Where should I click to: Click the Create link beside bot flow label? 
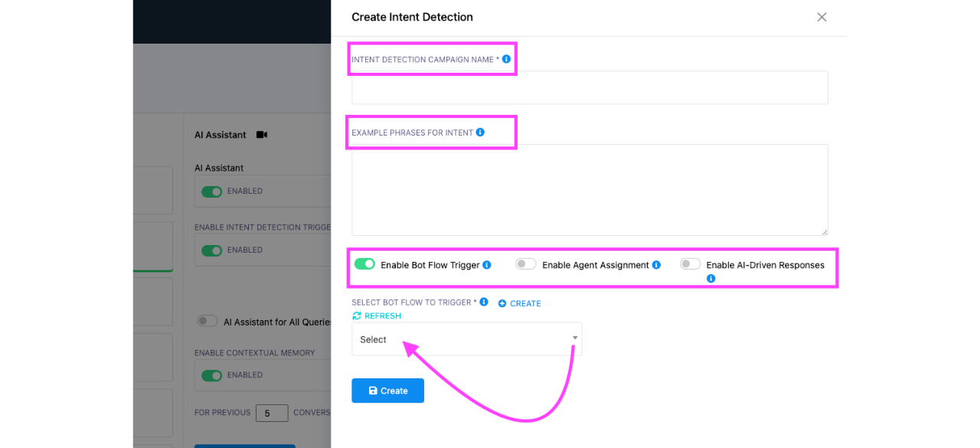520,303
